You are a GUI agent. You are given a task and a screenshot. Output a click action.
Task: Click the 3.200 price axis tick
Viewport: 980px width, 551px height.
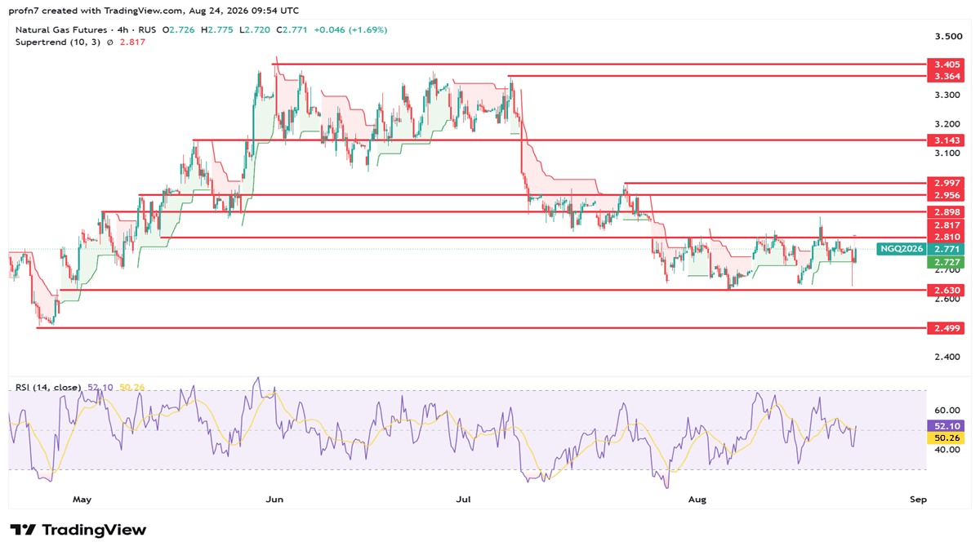947,124
